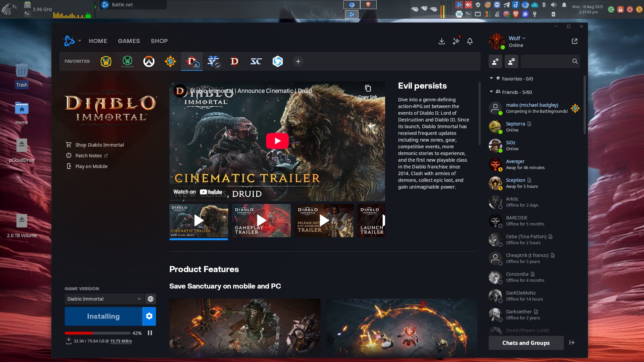Open chat with mako (michael badgley)
The width and height of the screenshot is (644, 362).
tap(534, 108)
